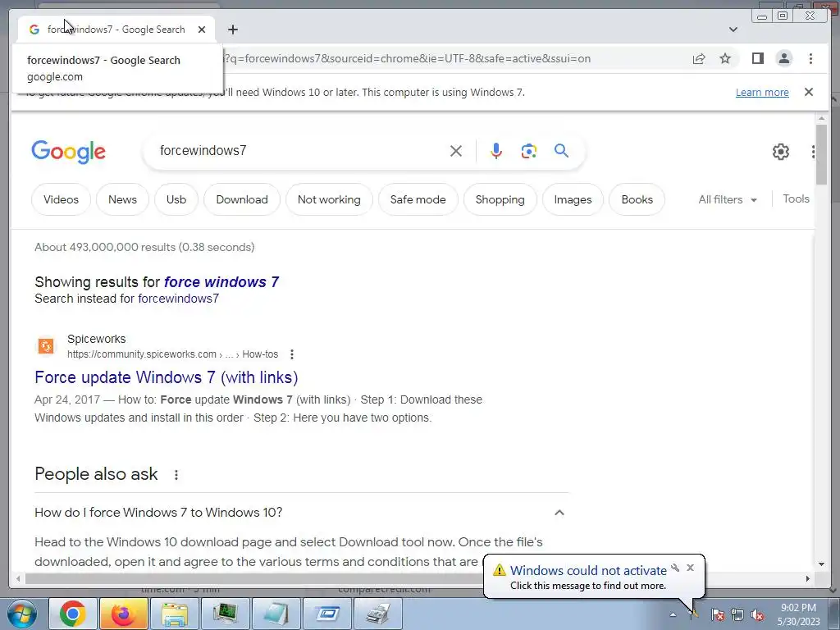This screenshot has width=840, height=630.
Task: Search by image with Google Lens
Action: click(529, 151)
